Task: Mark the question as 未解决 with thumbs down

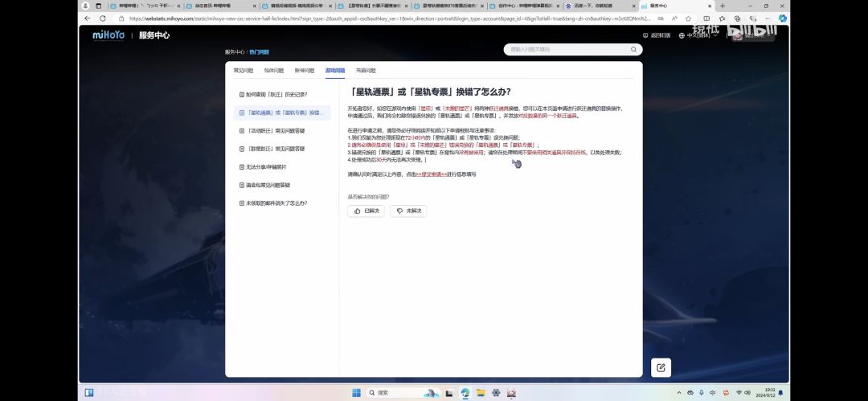Action: [408, 211]
